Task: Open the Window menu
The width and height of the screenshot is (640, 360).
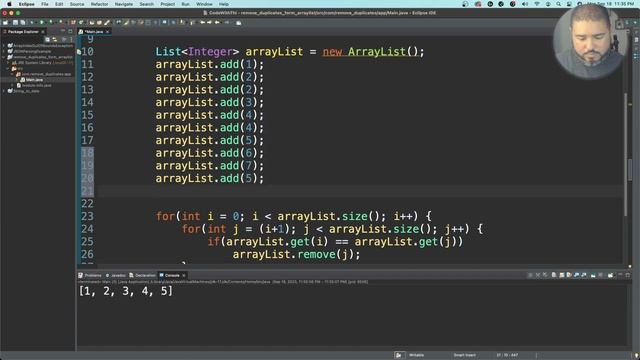Action: 204,4
